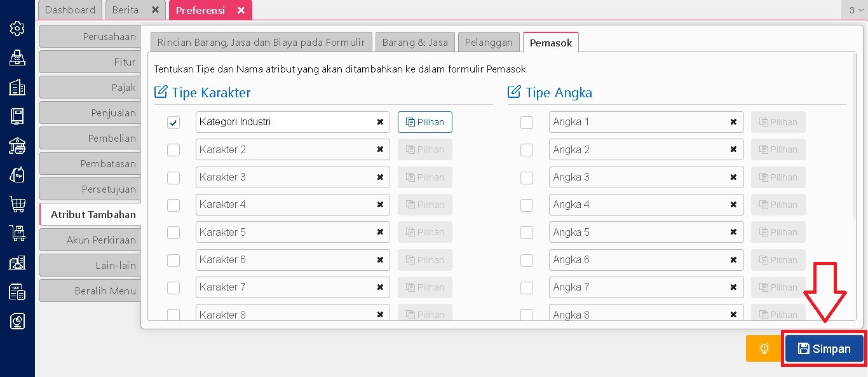This screenshot has height=377, width=868.
Task: Click the company building sidebar icon
Action: tap(17, 87)
